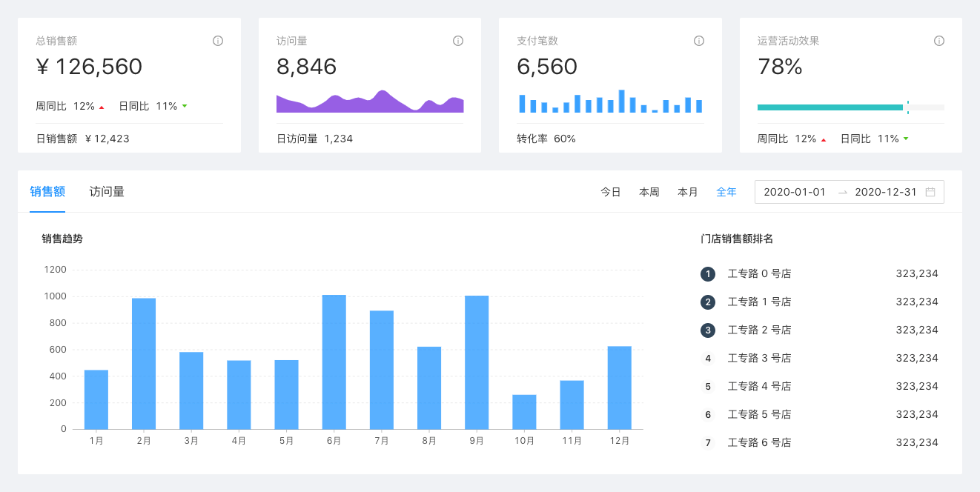
Task: Switch to the 销售额 tab
Action: [47, 191]
